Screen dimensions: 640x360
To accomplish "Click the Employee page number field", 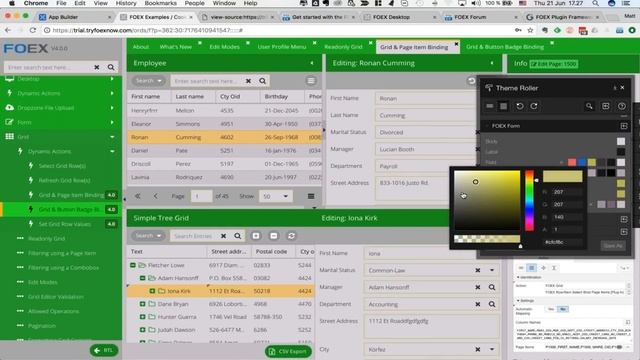I will coord(202,196).
